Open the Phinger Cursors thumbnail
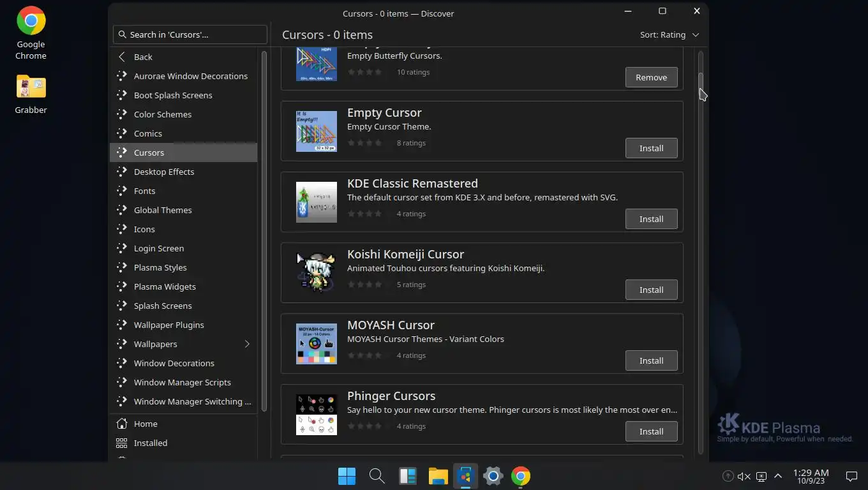The width and height of the screenshot is (868, 490). coord(317,415)
